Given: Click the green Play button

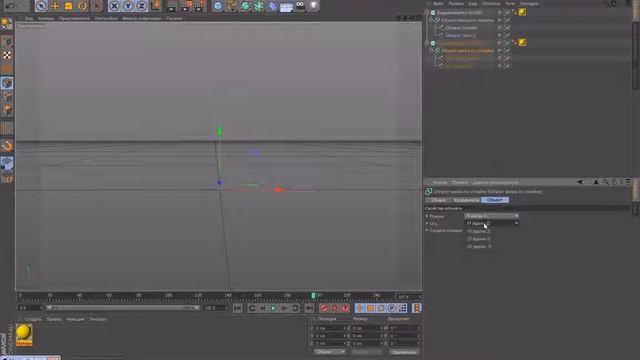Looking at the screenshot, I should [273, 308].
